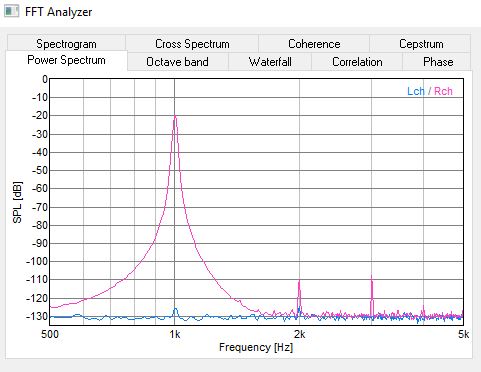Viewport: 481px width, 372px height.
Task: Click the Rch legend label
Action: (x=443, y=91)
